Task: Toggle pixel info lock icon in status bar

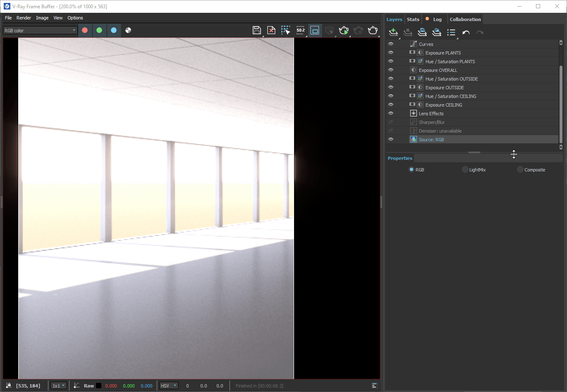Action: [9, 385]
